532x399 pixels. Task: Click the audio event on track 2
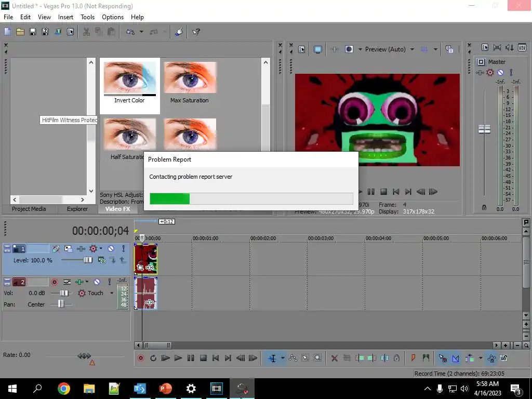point(146,293)
